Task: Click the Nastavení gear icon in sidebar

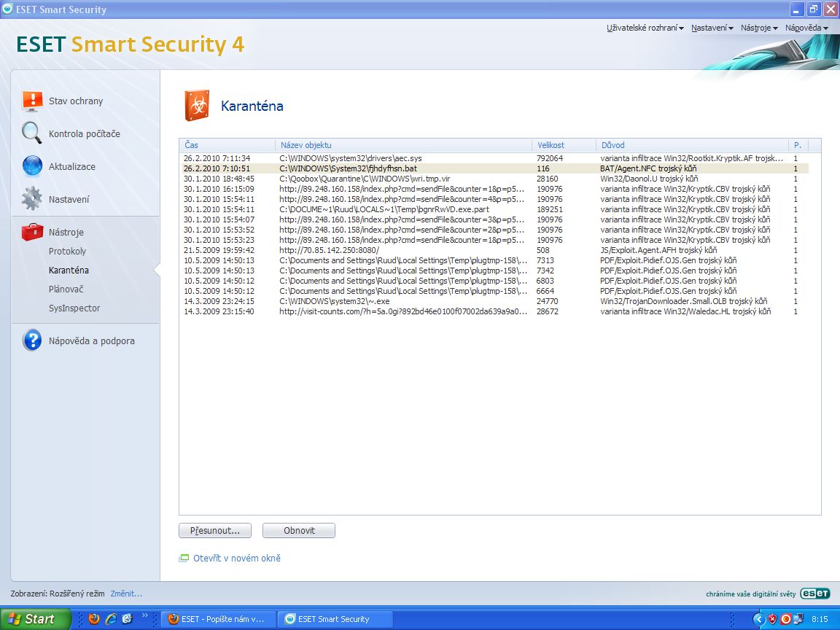Action: (32, 199)
